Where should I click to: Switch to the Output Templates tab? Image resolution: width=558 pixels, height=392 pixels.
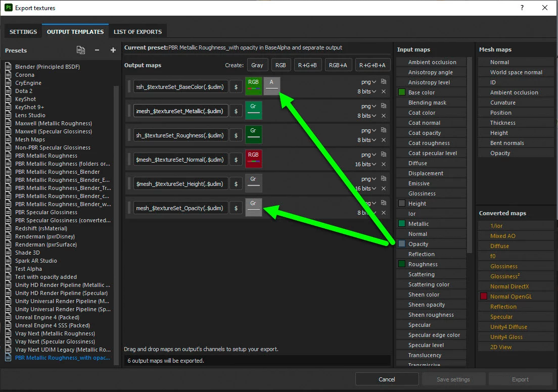click(x=75, y=32)
